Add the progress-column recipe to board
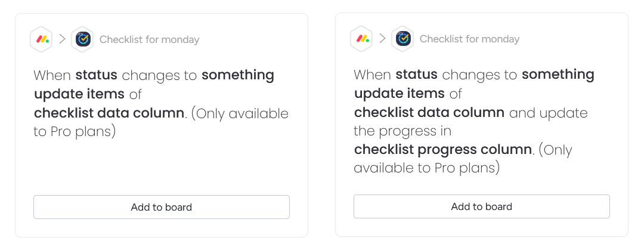Image resolution: width=644 pixels, height=250 pixels. coord(482,206)
